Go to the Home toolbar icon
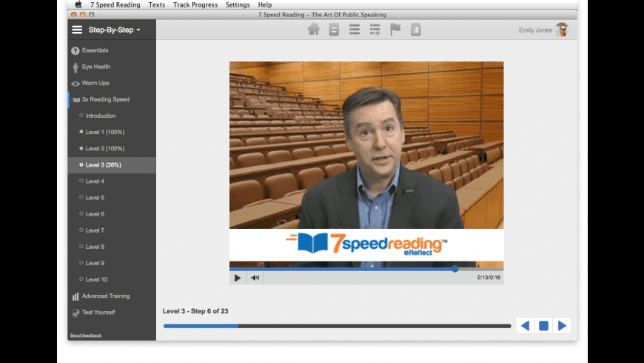Image resolution: width=644 pixels, height=363 pixels. point(314,30)
